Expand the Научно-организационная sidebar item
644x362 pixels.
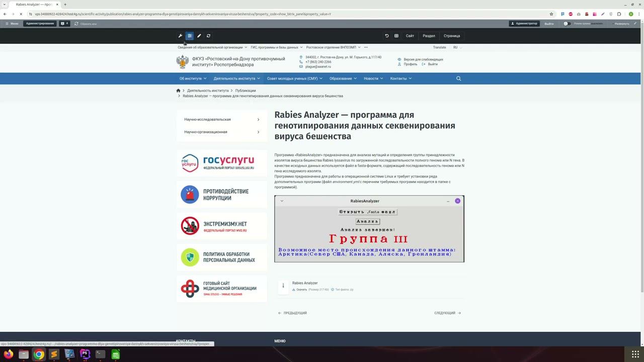222,132
